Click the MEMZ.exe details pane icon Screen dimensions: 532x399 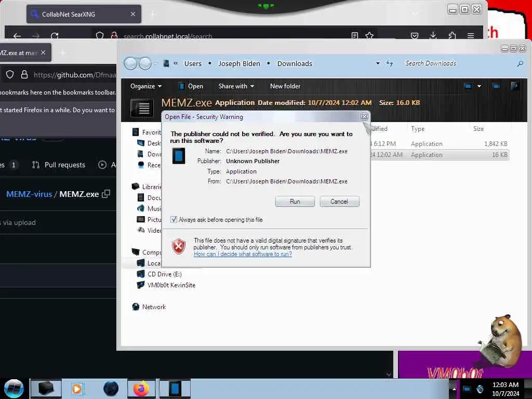click(142, 108)
